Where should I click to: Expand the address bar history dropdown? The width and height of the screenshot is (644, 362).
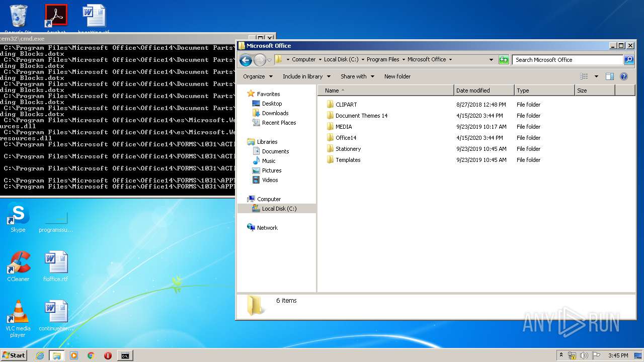(x=492, y=60)
